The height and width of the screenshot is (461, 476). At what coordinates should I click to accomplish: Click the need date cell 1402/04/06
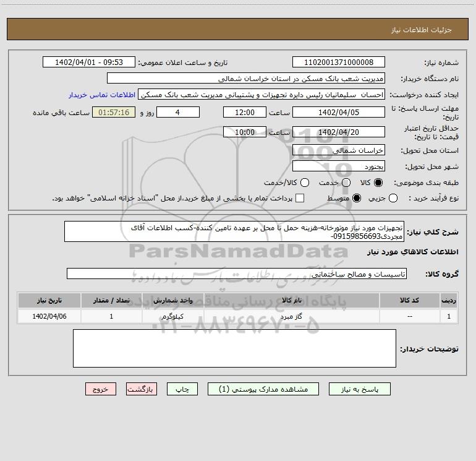tap(49, 316)
